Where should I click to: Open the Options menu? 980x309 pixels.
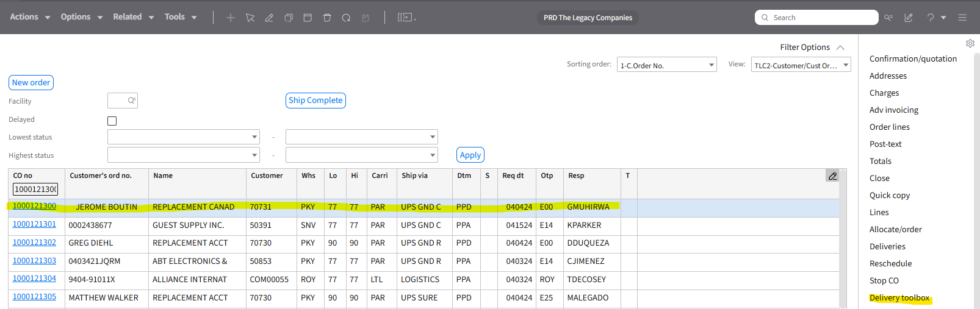[82, 17]
